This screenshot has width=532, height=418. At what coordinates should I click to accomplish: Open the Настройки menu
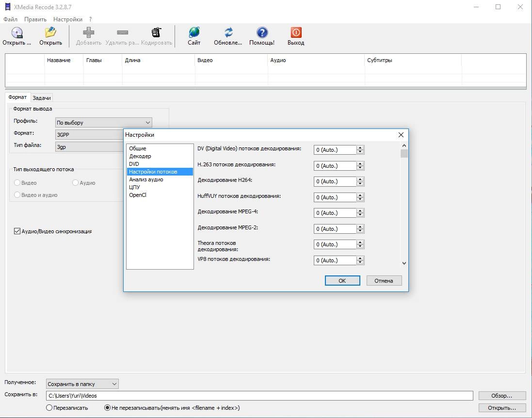tap(68, 19)
